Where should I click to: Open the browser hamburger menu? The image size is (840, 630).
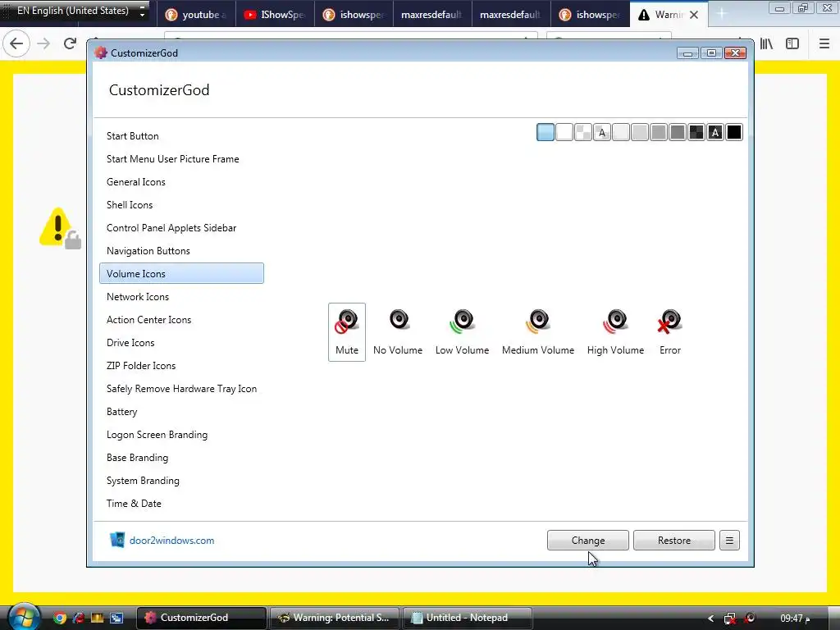(x=824, y=43)
